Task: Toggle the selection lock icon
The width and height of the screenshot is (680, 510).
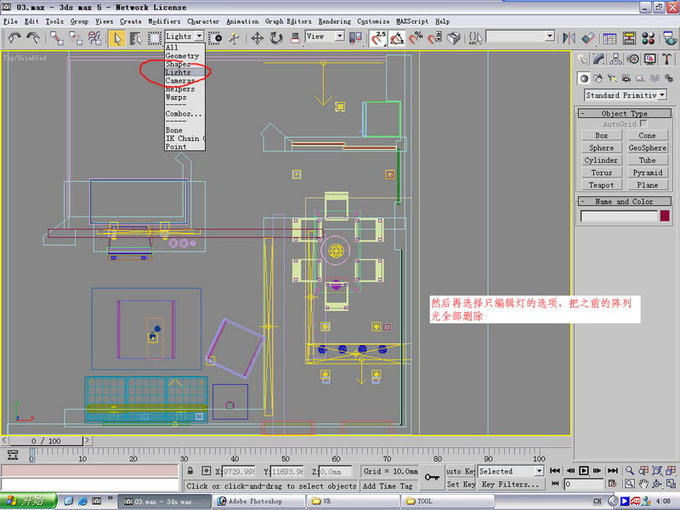Action: (x=189, y=470)
